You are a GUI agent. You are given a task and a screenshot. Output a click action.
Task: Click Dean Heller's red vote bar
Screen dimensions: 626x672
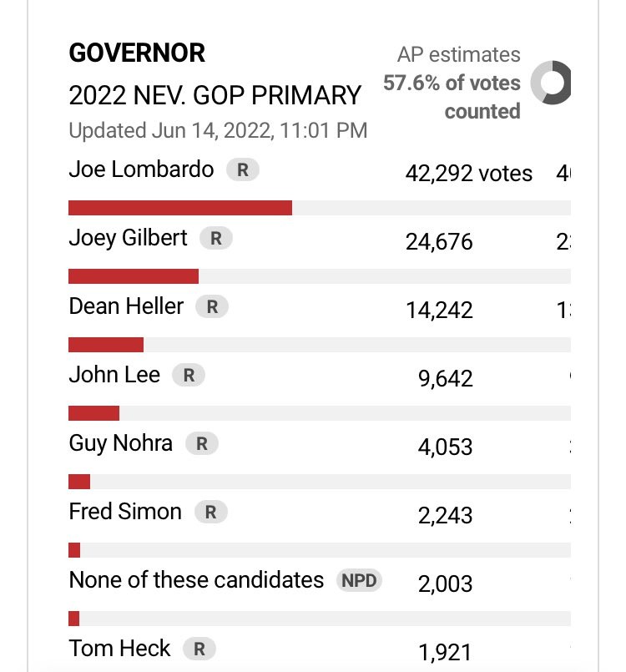pos(106,345)
